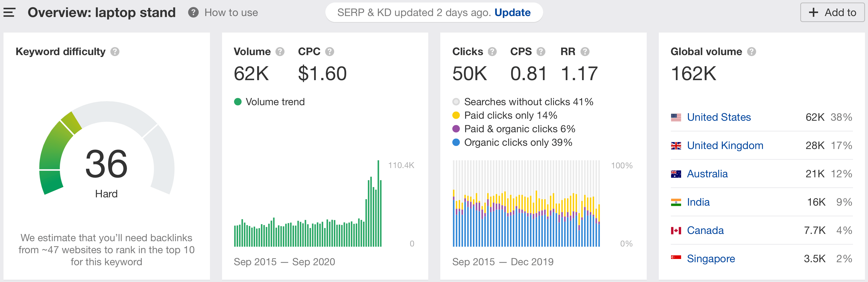The image size is (868, 282).
Task: Select Australia in global volume list
Action: [x=707, y=174]
